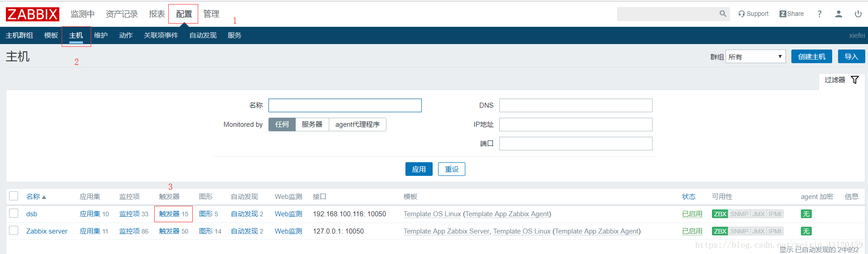Open the dsb host link
The width and height of the screenshot is (868, 254).
[32, 214]
